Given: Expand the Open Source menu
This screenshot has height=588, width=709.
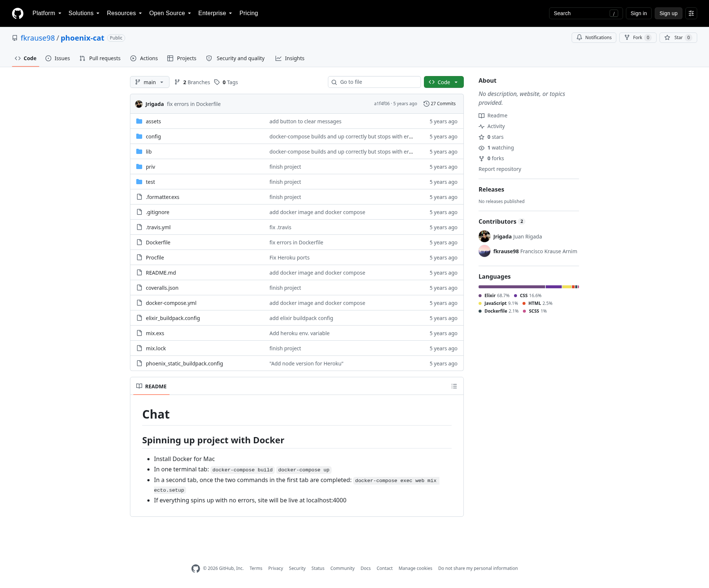Looking at the screenshot, I should pyautogui.click(x=170, y=13).
